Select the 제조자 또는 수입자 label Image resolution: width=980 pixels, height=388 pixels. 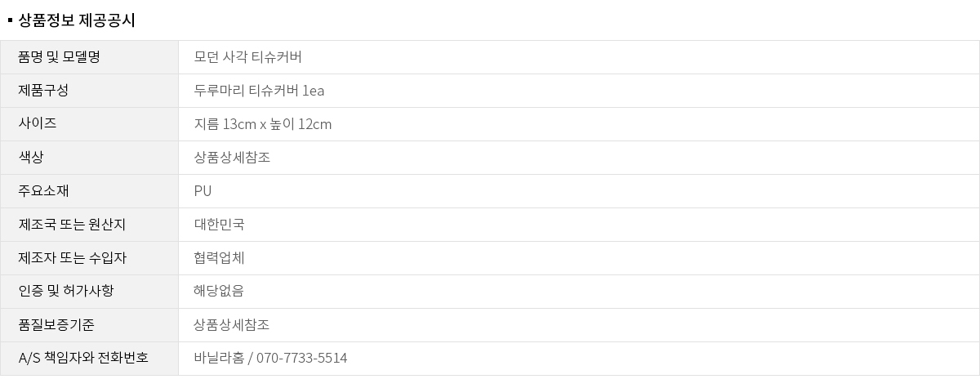(72, 258)
